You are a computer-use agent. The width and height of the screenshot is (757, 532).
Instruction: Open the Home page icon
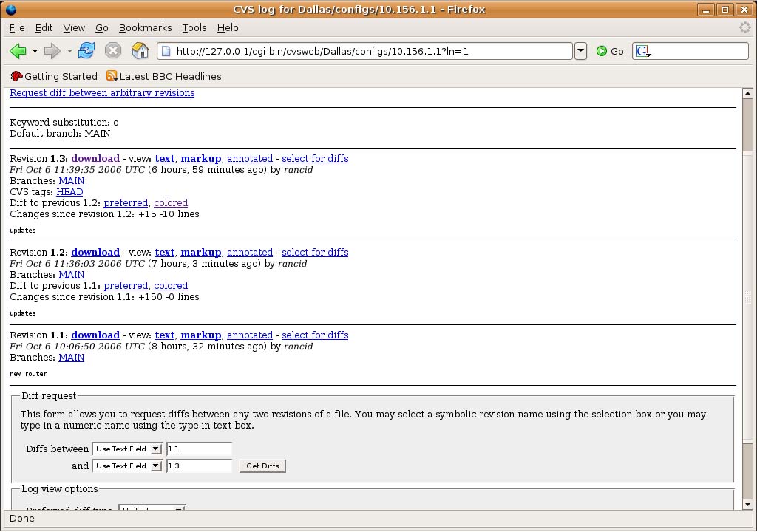pyautogui.click(x=140, y=51)
